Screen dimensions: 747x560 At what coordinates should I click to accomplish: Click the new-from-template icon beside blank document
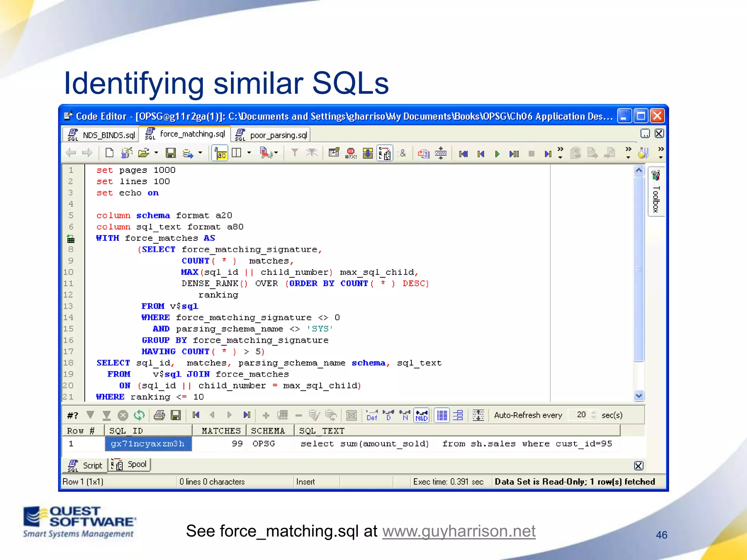click(127, 153)
